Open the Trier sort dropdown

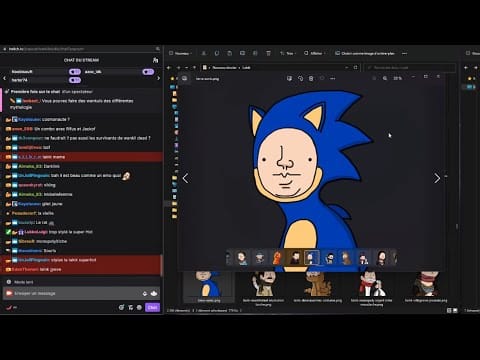coord(287,53)
